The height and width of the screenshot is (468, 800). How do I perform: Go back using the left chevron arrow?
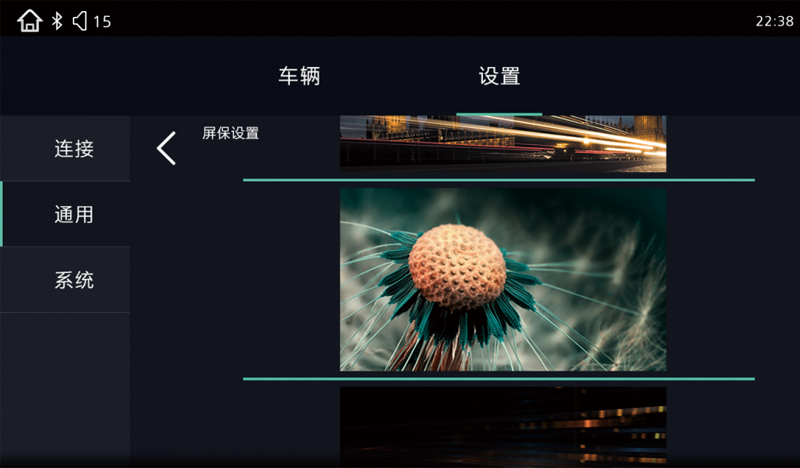point(166,148)
